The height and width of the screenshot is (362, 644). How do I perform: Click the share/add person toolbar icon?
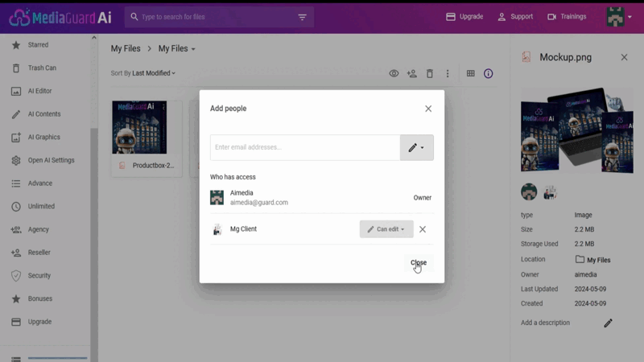pyautogui.click(x=412, y=73)
